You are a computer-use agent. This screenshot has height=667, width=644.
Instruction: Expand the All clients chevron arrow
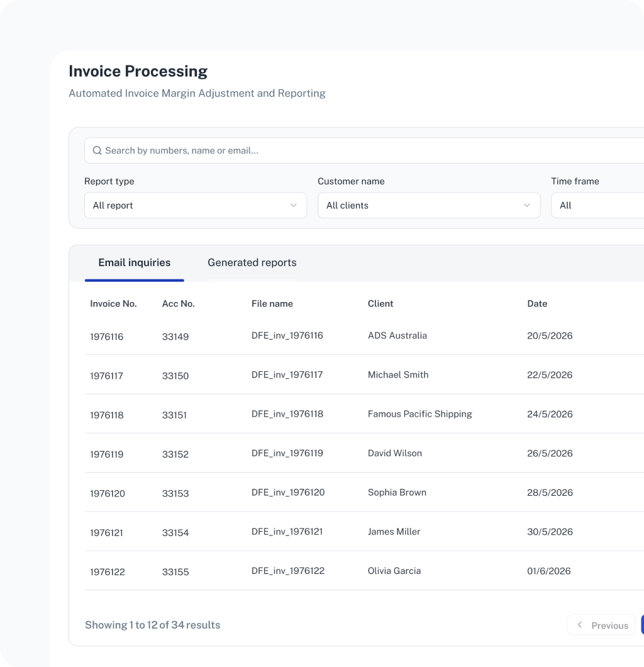click(x=526, y=206)
